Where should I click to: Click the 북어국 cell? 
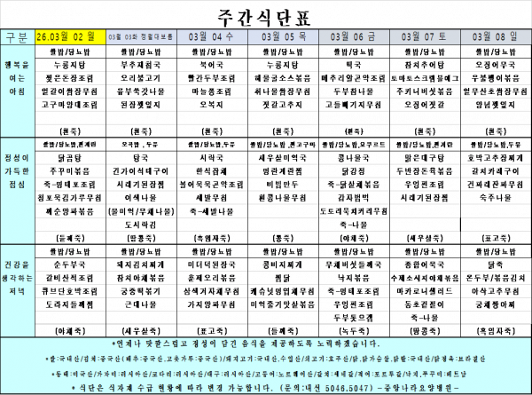click(211, 65)
